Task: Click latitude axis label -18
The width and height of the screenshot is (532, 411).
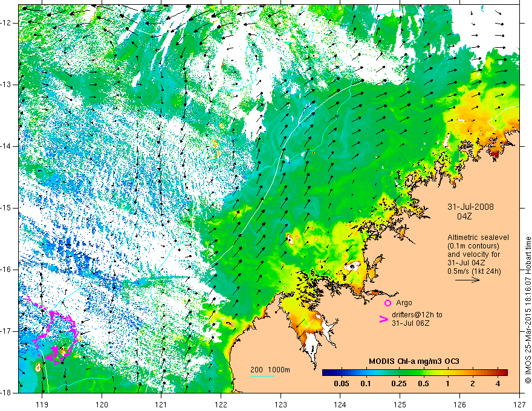Action: click(x=6, y=393)
